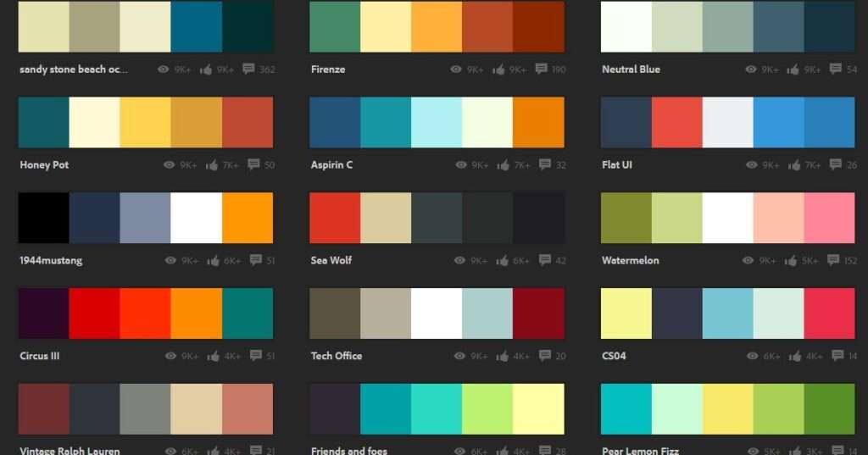The height and width of the screenshot is (455, 868).
Task: Pick the black swatch in 1944mustang palette
Action: point(44,218)
